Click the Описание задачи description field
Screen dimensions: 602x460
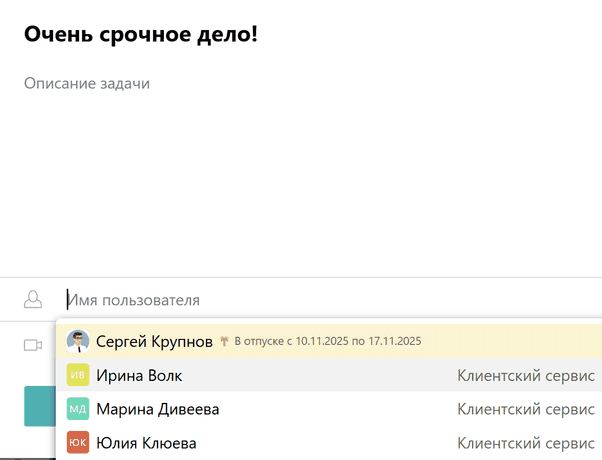[x=87, y=83]
